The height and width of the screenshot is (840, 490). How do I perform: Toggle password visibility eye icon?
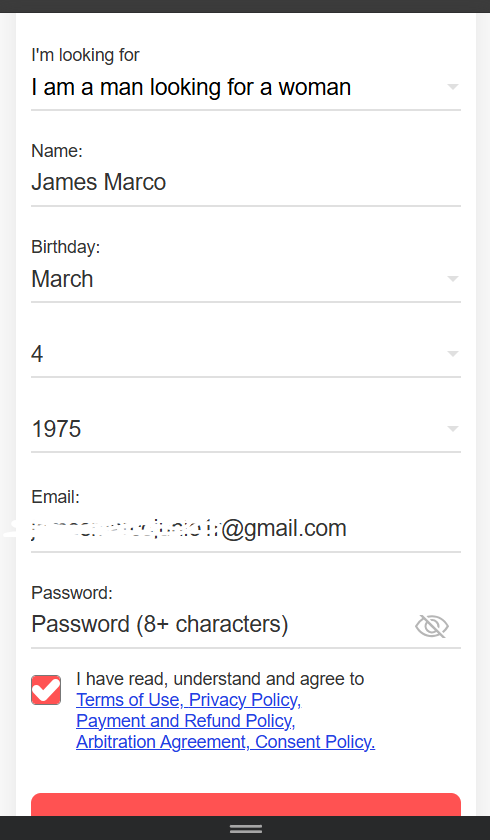pyautogui.click(x=432, y=626)
